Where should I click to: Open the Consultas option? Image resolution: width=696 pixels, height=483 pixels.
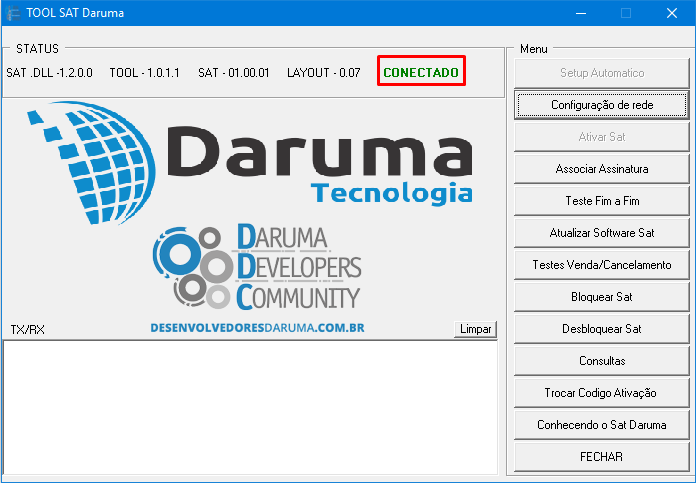click(x=601, y=360)
